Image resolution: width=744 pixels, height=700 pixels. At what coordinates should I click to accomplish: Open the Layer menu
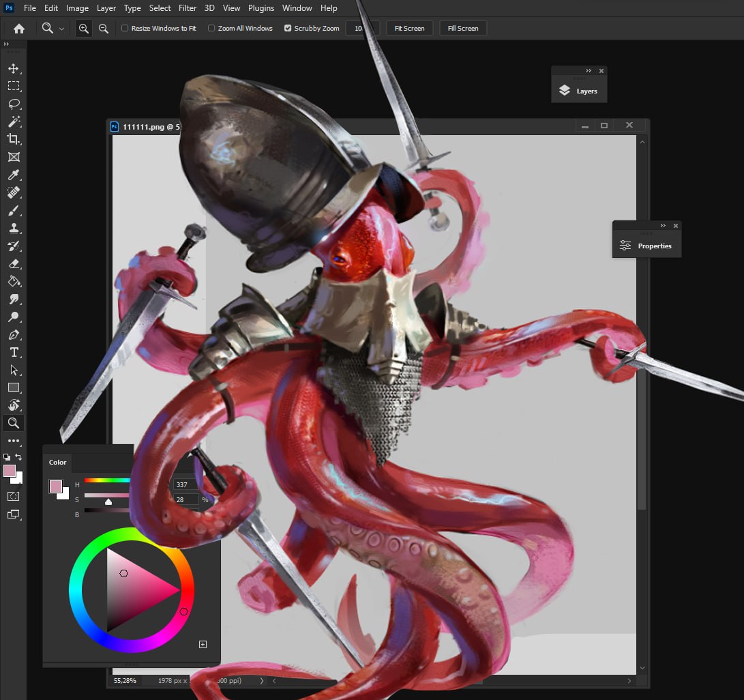click(x=106, y=8)
